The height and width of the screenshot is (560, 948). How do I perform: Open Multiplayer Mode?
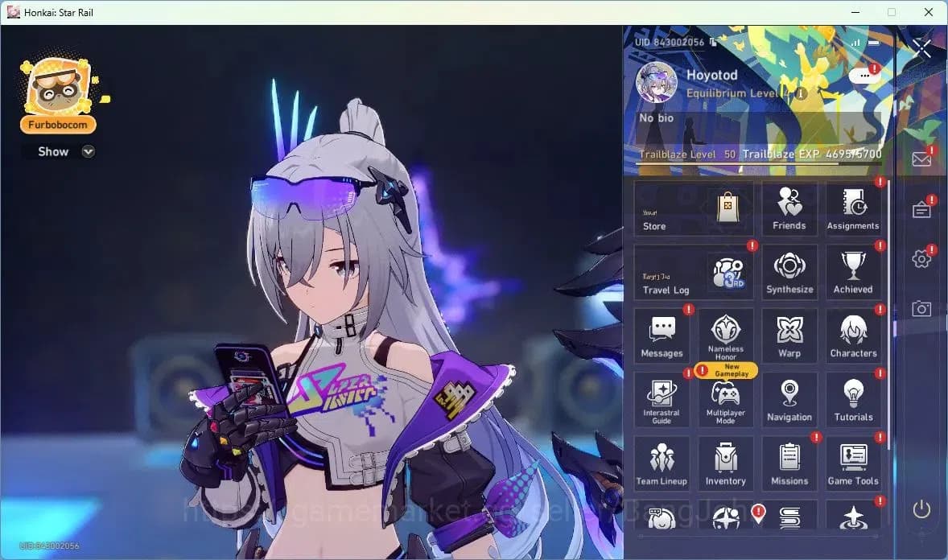point(726,401)
